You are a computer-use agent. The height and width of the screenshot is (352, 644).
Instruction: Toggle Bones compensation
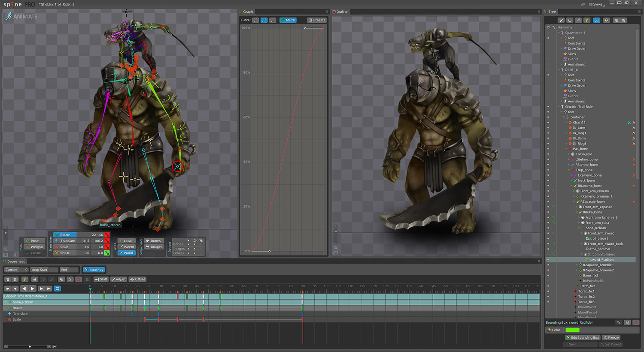[154, 241]
